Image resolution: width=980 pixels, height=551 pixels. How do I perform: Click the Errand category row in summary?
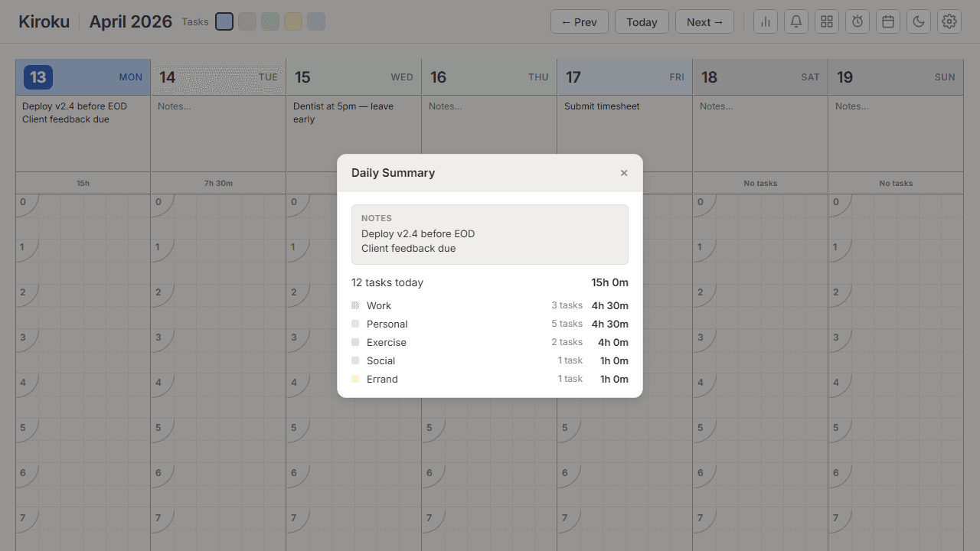point(490,379)
